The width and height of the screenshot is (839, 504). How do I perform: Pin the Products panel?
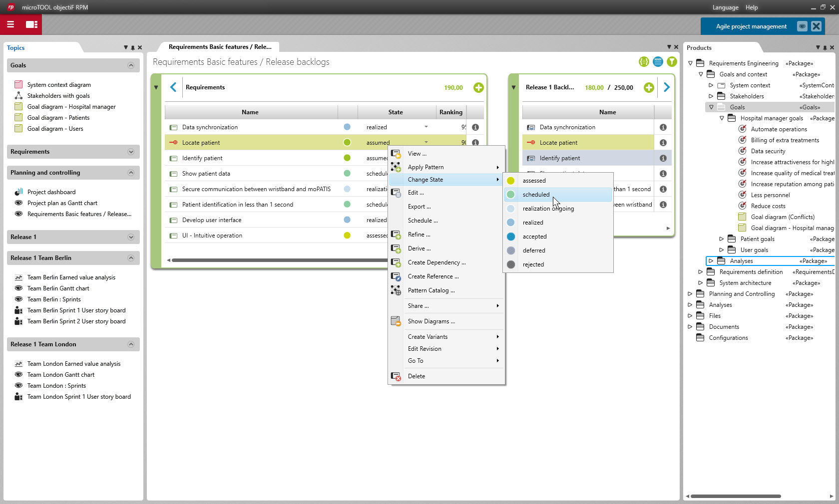pyautogui.click(x=825, y=48)
